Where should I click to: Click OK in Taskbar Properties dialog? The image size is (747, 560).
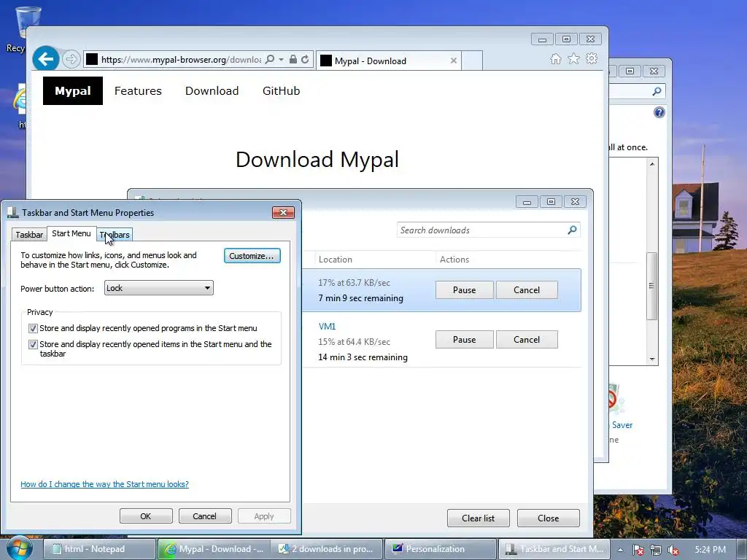[146, 516]
